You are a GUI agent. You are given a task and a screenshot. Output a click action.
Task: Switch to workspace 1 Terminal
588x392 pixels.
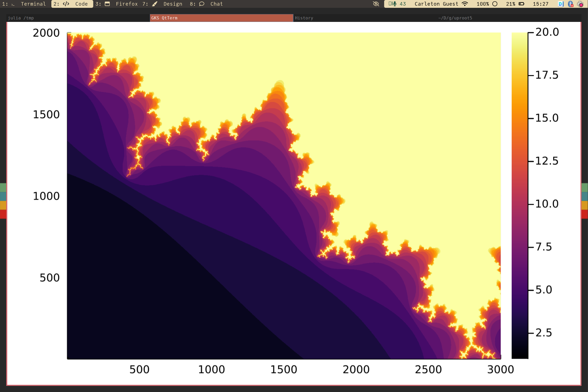click(24, 4)
